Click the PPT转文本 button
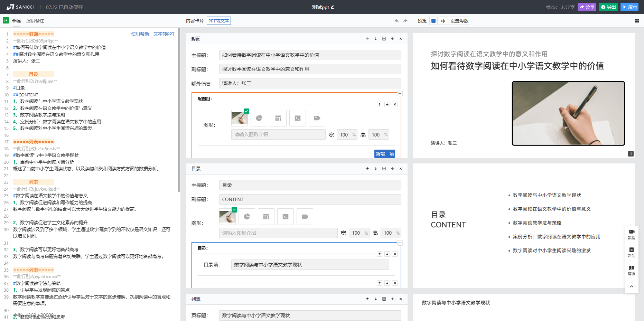Screen dimensions: 644x321 (219, 21)
